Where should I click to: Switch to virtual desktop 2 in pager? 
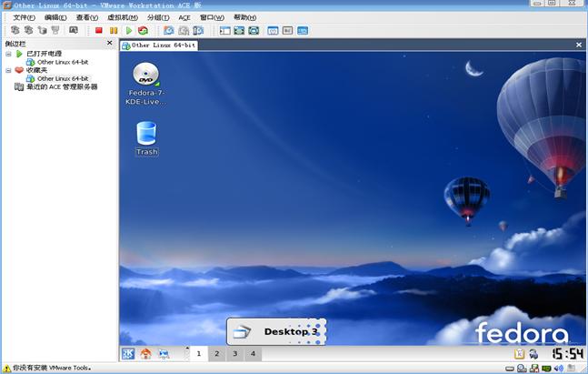click(x=216, y=354)
